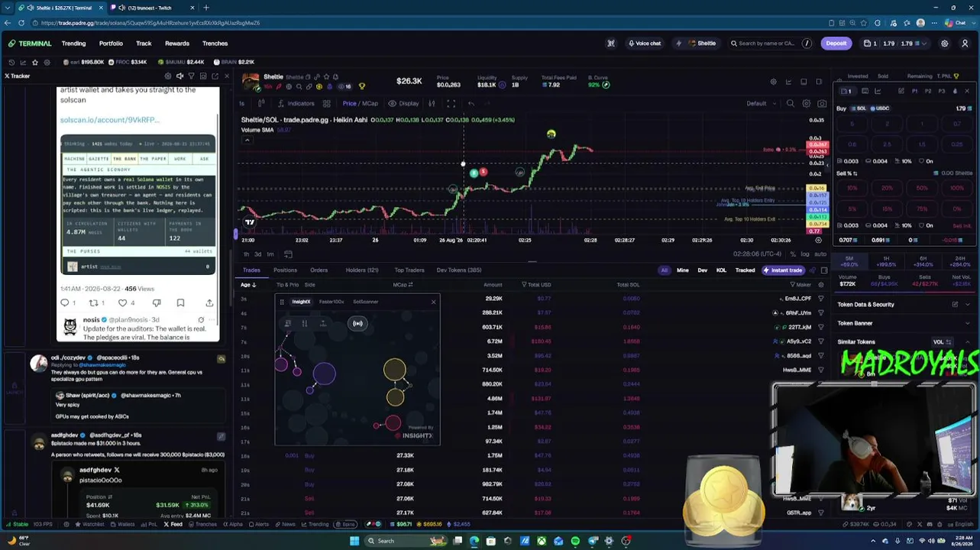Undo the last chart action
The width and height of the screenshot is (980, 550).
(471, 104)
